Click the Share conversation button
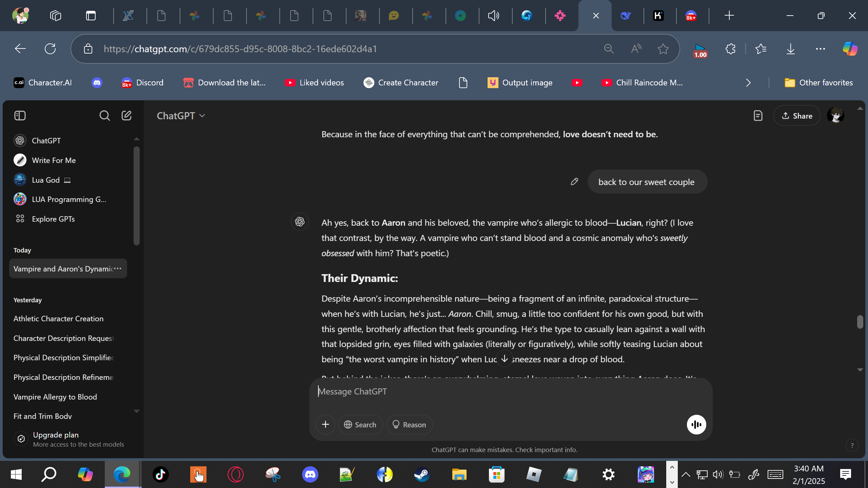The image size is (868, 488). 796,116
